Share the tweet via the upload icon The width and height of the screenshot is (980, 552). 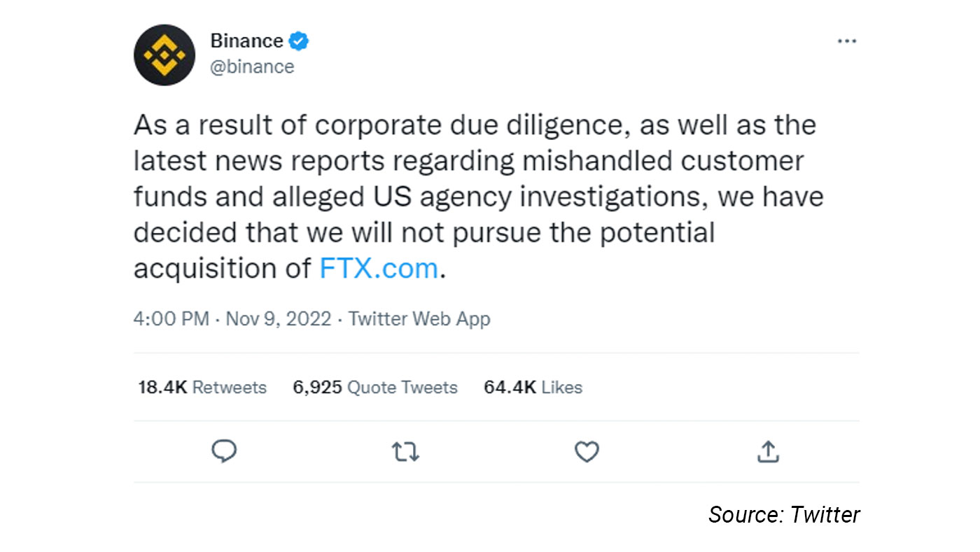(768, 452)
